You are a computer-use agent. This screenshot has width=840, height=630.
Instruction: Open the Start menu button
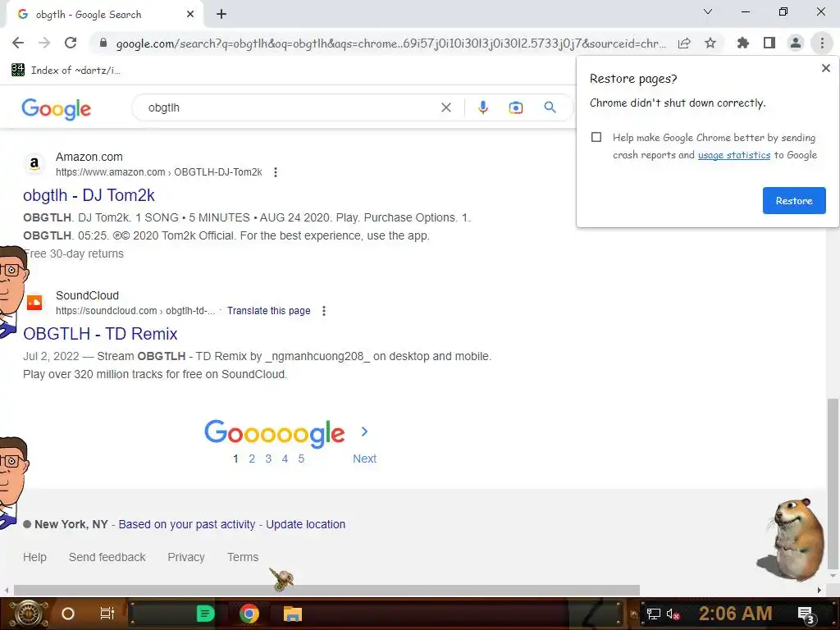(28, 614)
